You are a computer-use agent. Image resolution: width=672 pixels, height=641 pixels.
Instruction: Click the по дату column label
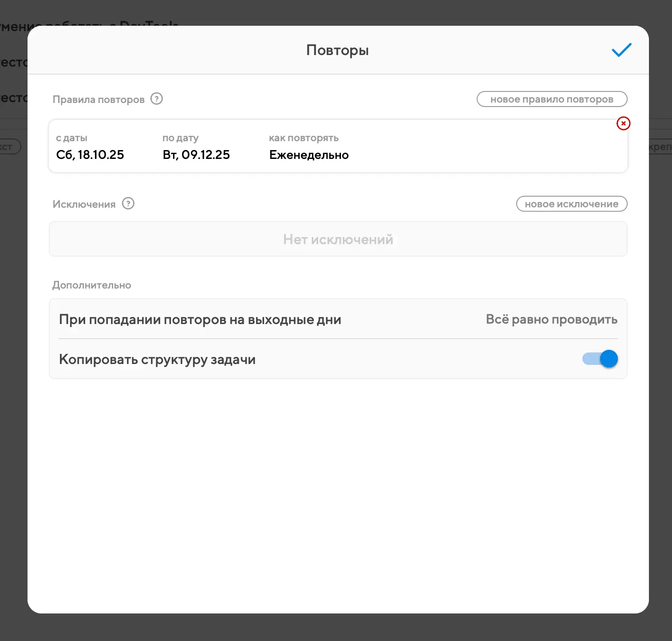[180, 138]
